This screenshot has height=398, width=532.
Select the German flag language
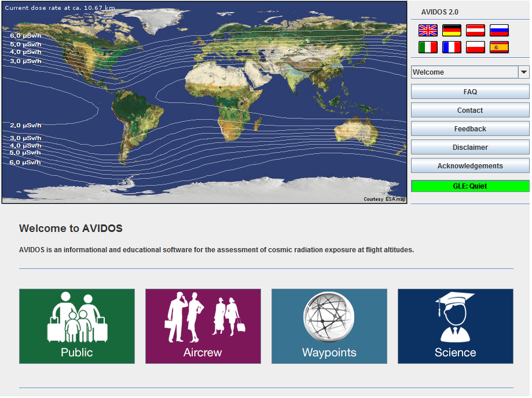452,31
